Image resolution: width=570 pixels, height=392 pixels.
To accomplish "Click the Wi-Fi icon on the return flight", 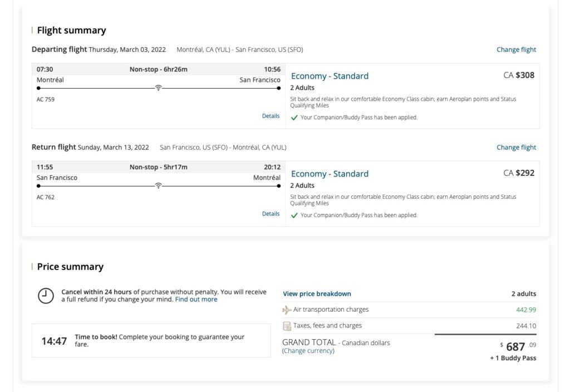I will tap(159, 186).
